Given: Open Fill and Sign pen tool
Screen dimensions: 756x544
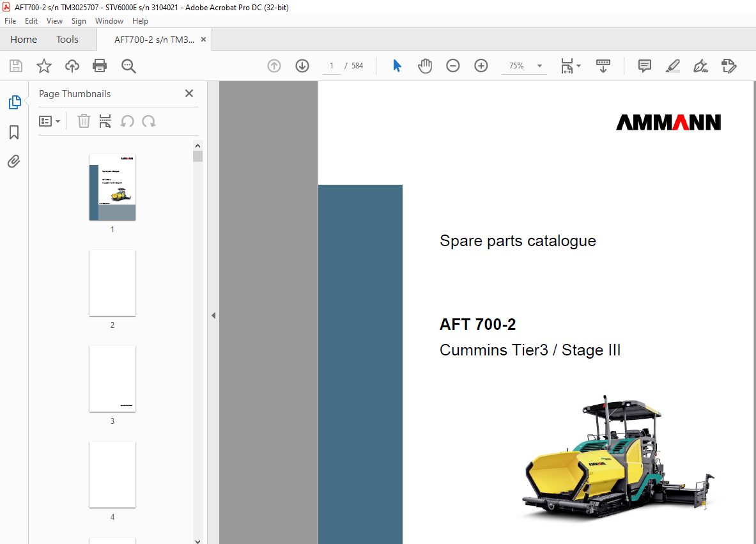Looking at the screenshot, I should click(700, 66).
